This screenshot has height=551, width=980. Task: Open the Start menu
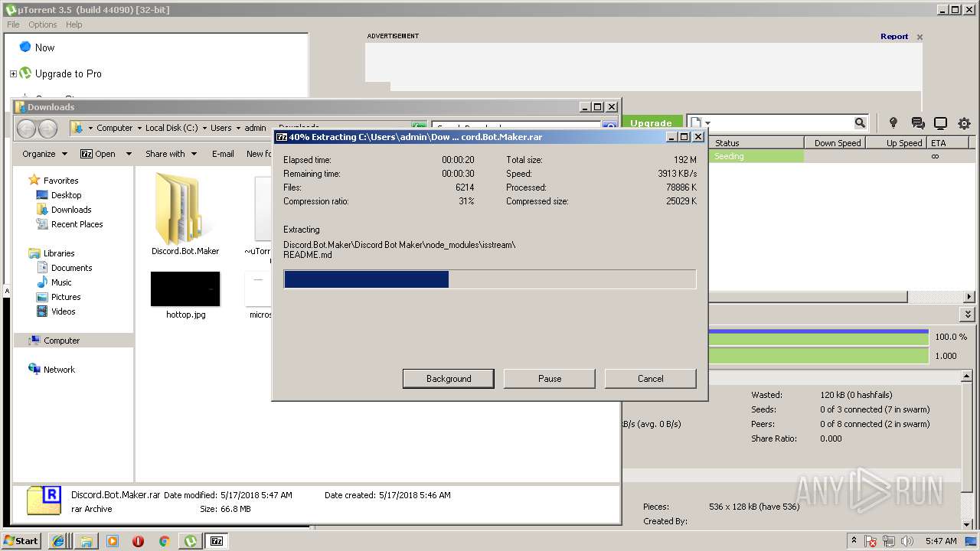(21, 541)
